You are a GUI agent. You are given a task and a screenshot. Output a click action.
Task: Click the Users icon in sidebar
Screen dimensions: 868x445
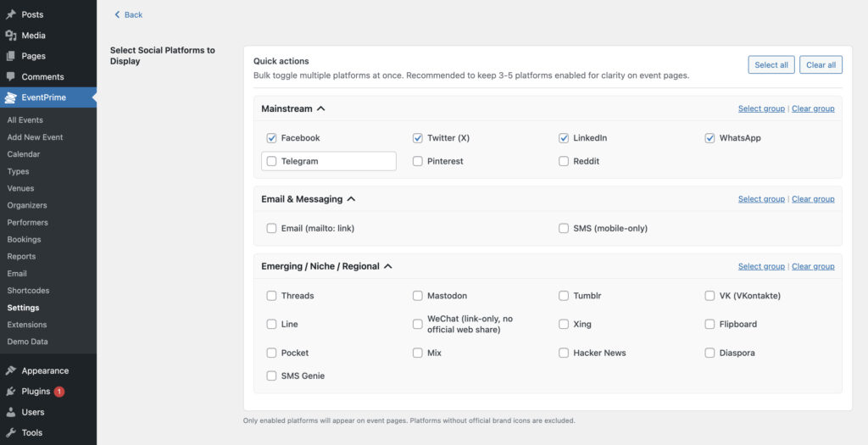pos(11,412)
